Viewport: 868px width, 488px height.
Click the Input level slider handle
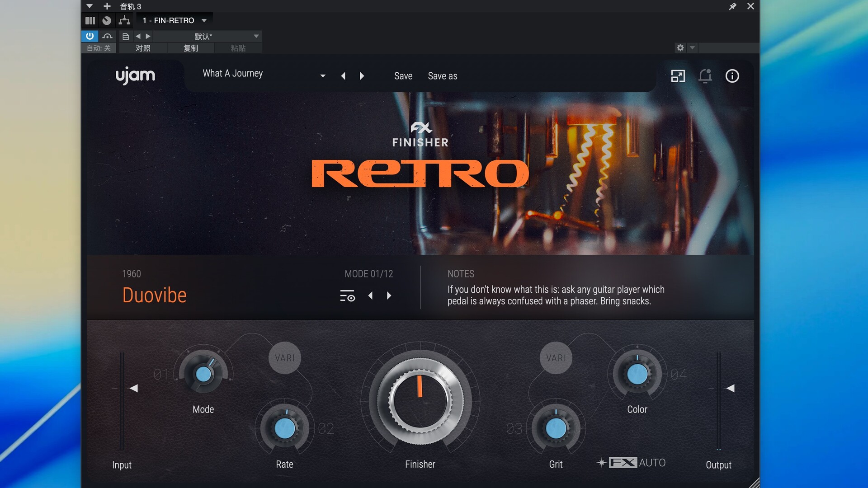134,388
